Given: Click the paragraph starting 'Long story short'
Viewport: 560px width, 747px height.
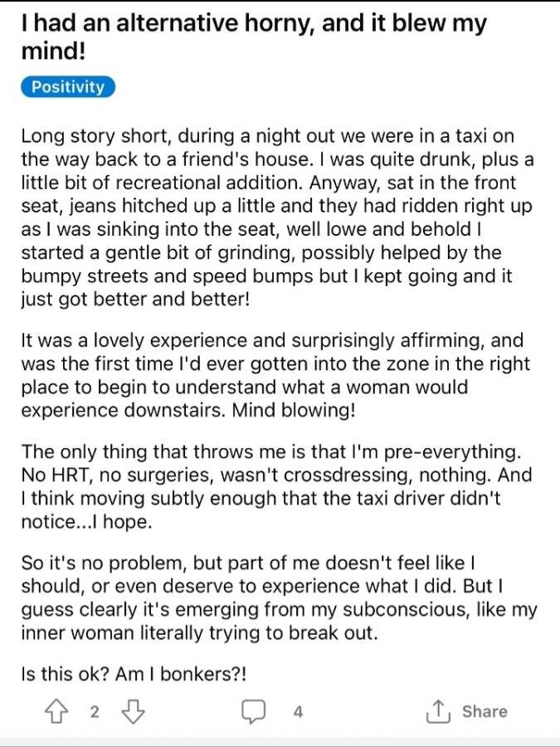Looking at the screenshot, I should tap(278, 217).
